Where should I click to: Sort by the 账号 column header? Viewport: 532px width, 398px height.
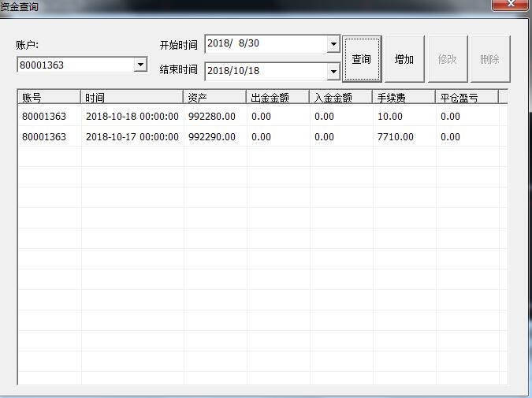click(x=49, y=98)
